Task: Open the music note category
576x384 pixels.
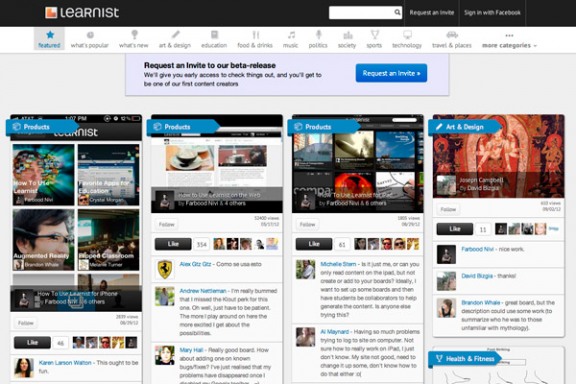Action: 291,35
